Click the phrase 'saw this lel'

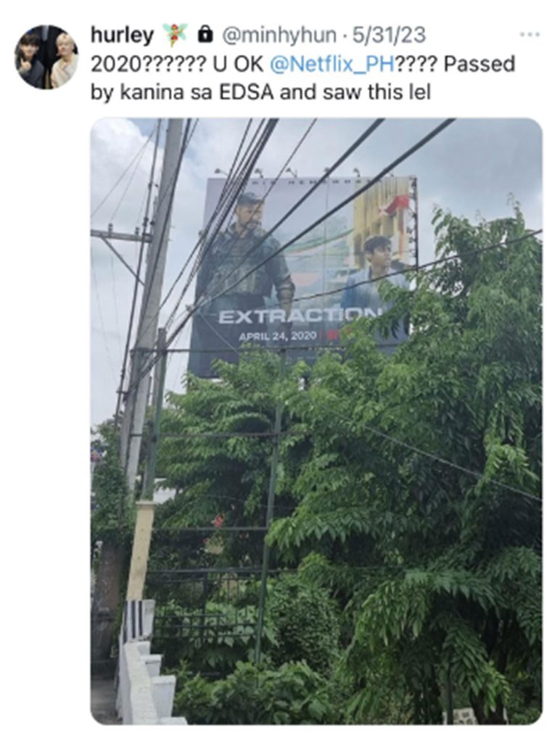[x=376, y=92]
